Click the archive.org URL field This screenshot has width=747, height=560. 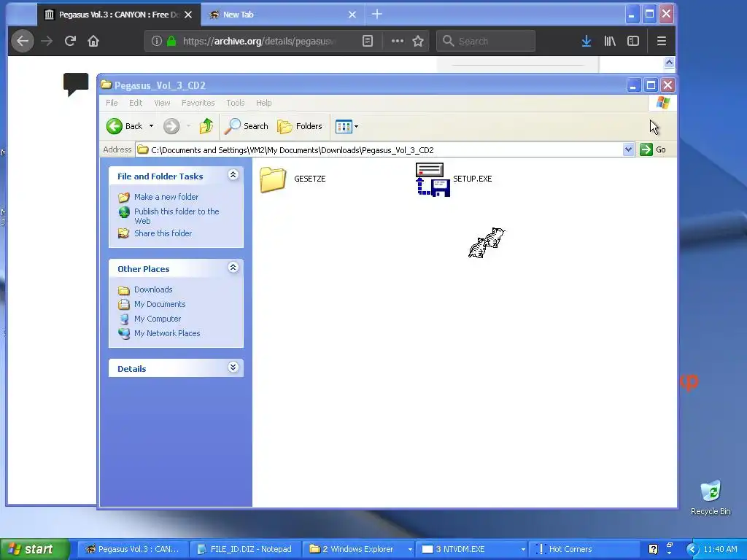tap(260, 41)
